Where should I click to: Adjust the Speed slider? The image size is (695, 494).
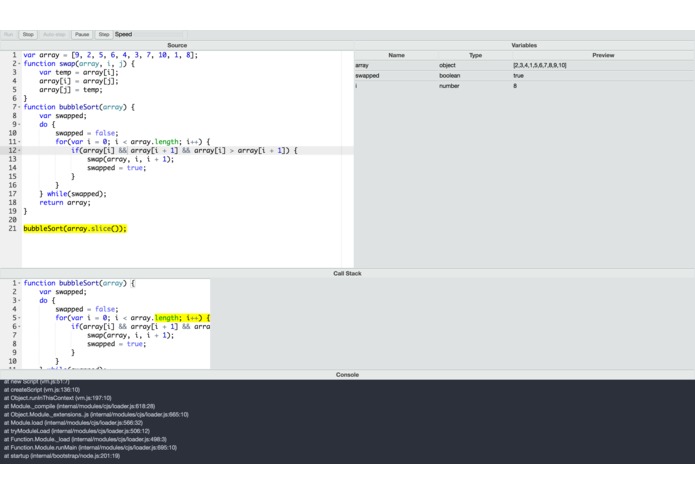(159, 35)
